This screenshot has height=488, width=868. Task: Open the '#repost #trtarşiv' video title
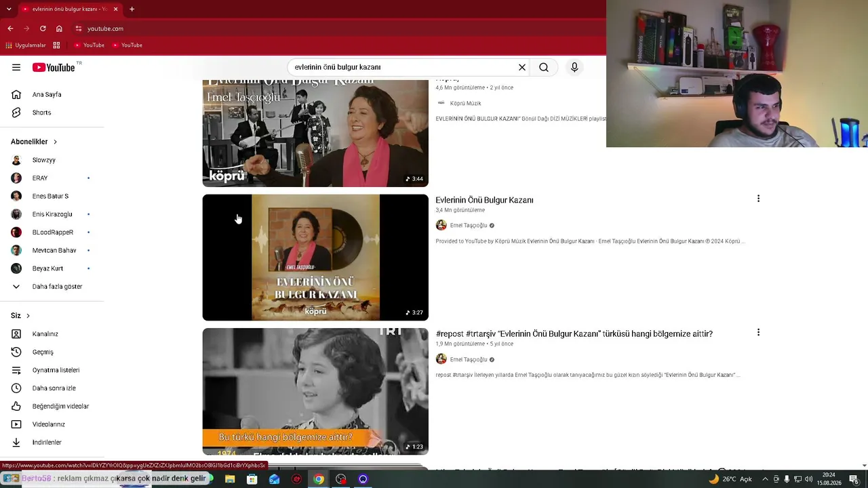pos(574,333)
